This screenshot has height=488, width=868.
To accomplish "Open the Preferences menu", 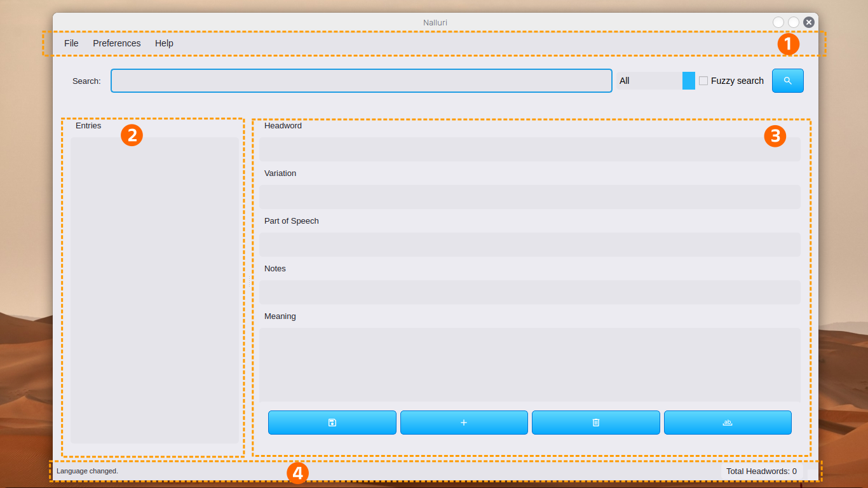I will [x=117, y=43].
